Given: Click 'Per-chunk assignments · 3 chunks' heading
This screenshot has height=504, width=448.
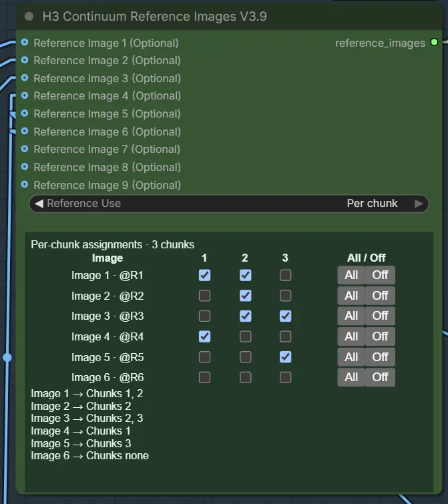Looking at the screenshot, I should [112, 244].
